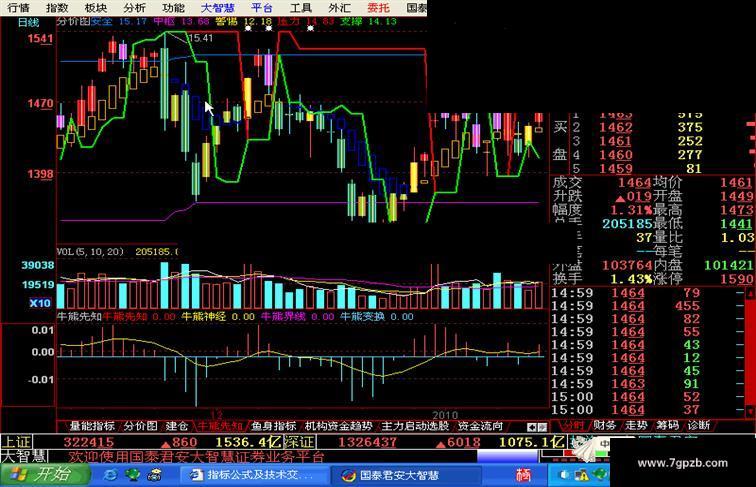This screenshot has height=487, width=756.
Task: Click the 涨停 1590 value
Action: click(737, 279)
